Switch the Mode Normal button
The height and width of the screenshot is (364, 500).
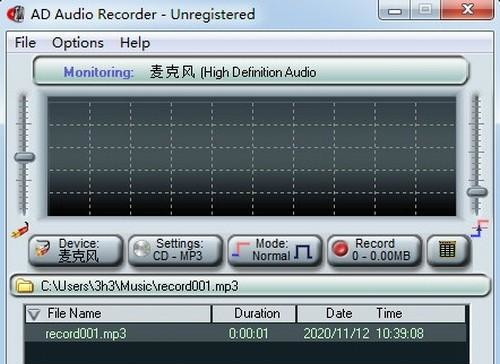(275, 250)
